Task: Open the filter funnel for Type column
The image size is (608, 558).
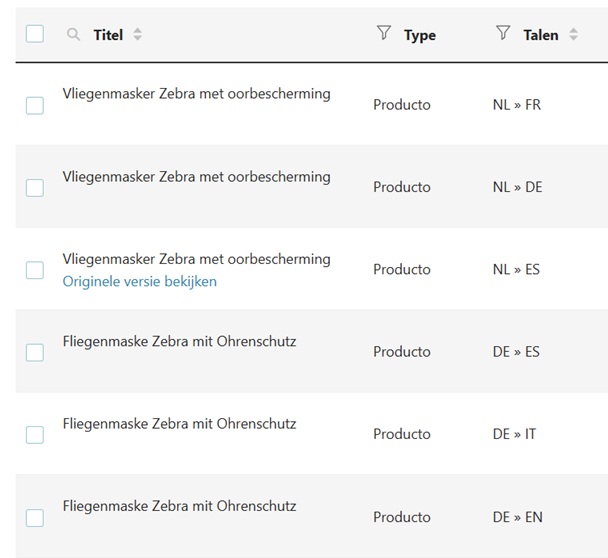Action: 384,33
